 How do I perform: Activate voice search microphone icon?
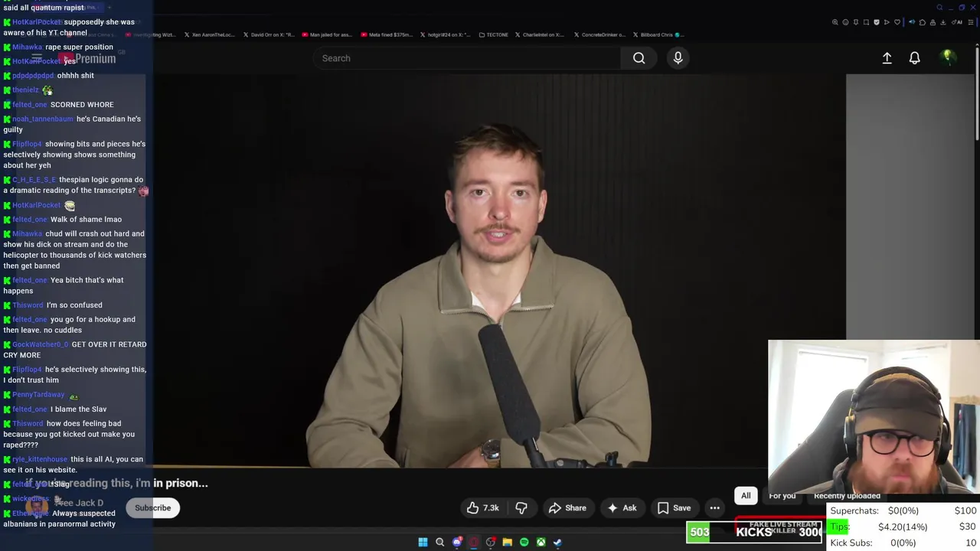[678, 58]
